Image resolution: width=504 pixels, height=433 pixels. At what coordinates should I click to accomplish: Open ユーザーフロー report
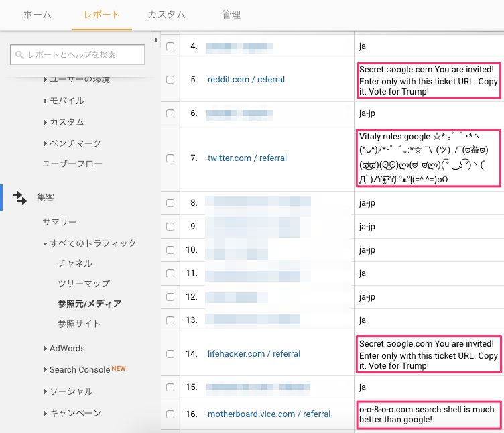[x=72, y=164]
